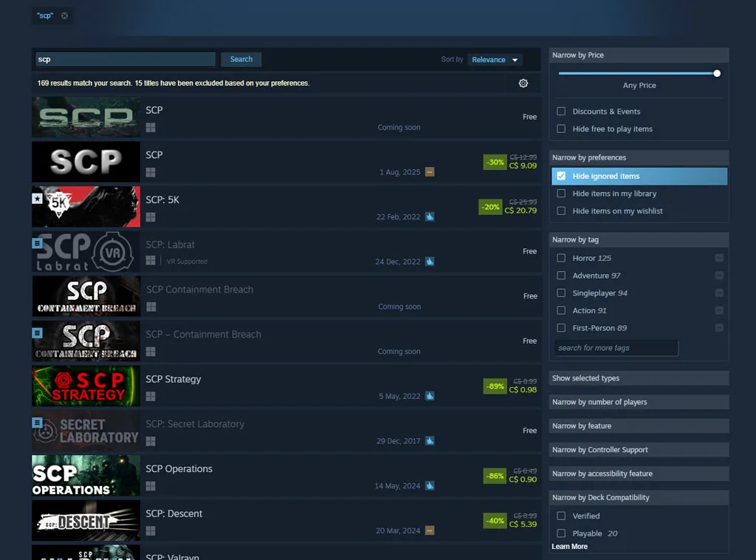Viewport: 756px width, 560px height.
Task: Expand Narrow by number of players
Action: (639, 402)
